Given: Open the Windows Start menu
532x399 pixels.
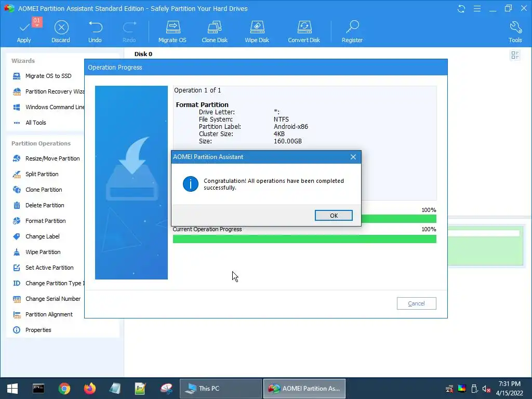Looking at the screenshot, I should [x=12, y=389].
